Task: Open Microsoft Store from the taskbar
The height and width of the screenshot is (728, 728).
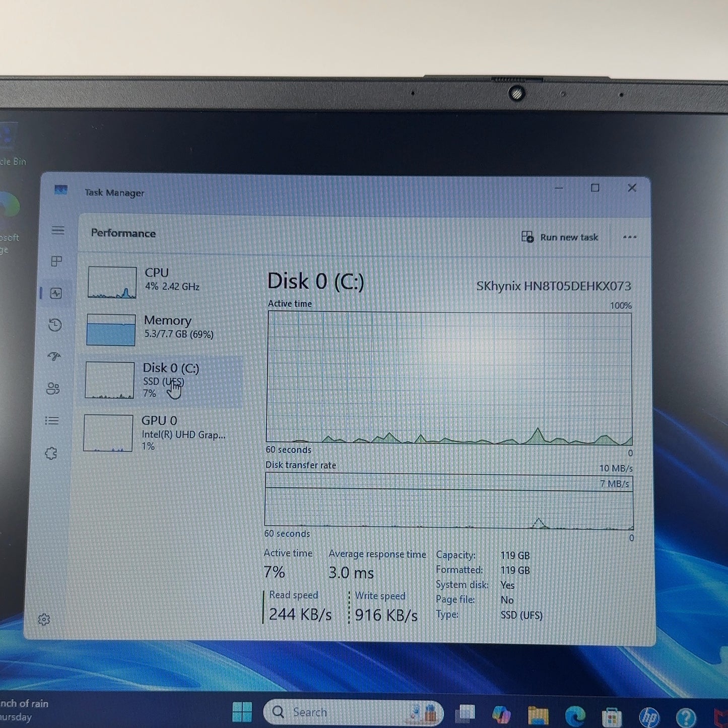Action: point(612,716)
